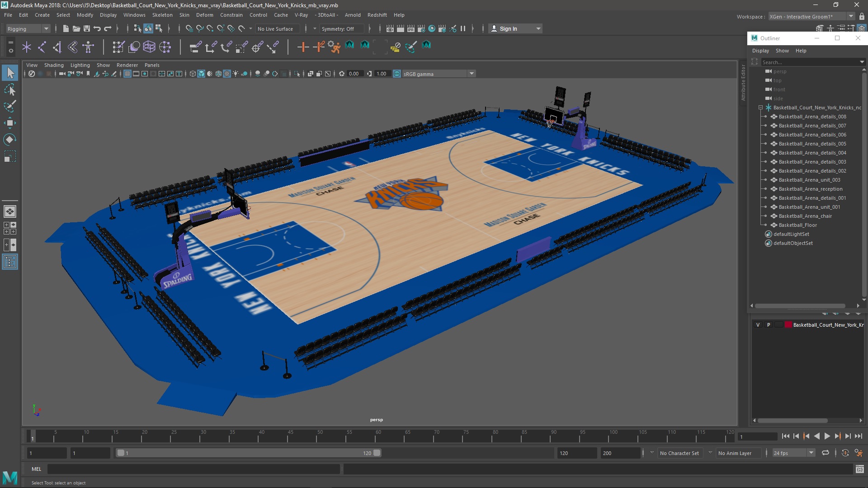Open the Rigging menu set dropdown
868x488 pixels.
tap(28, 28)
